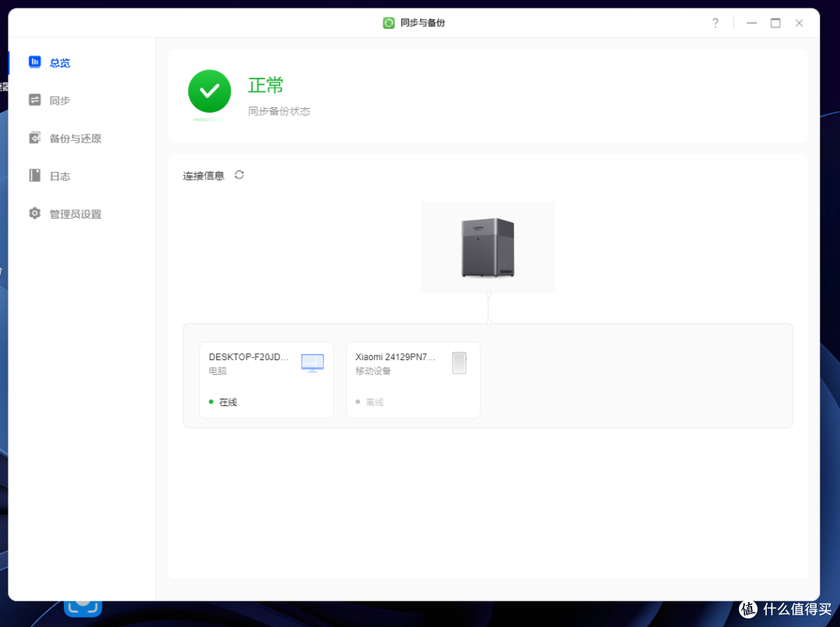
Task: Click the 同步与备份 app icon in title bar
Action: (x=388, y=23)
